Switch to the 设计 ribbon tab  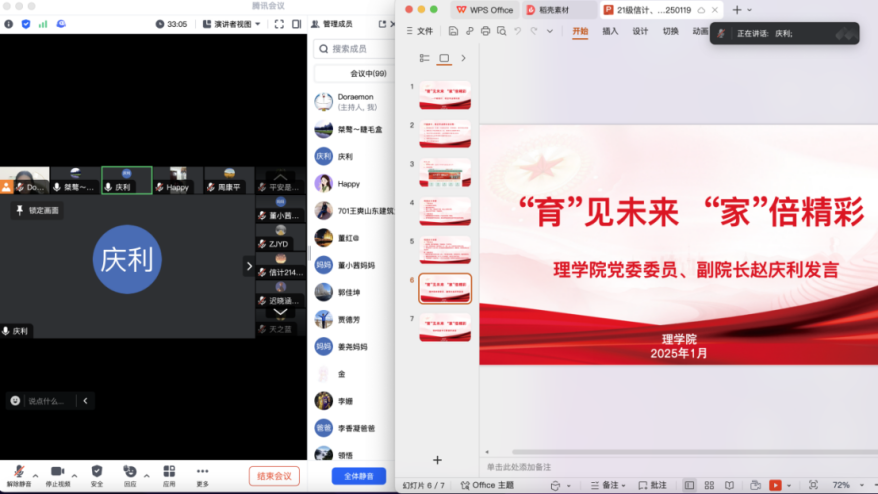point(640,31)
